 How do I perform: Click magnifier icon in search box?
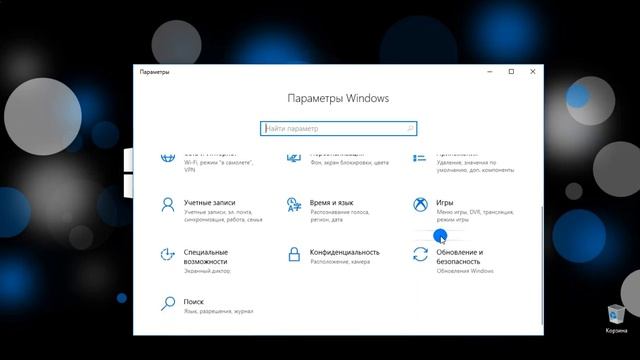[x=410, y=129]
